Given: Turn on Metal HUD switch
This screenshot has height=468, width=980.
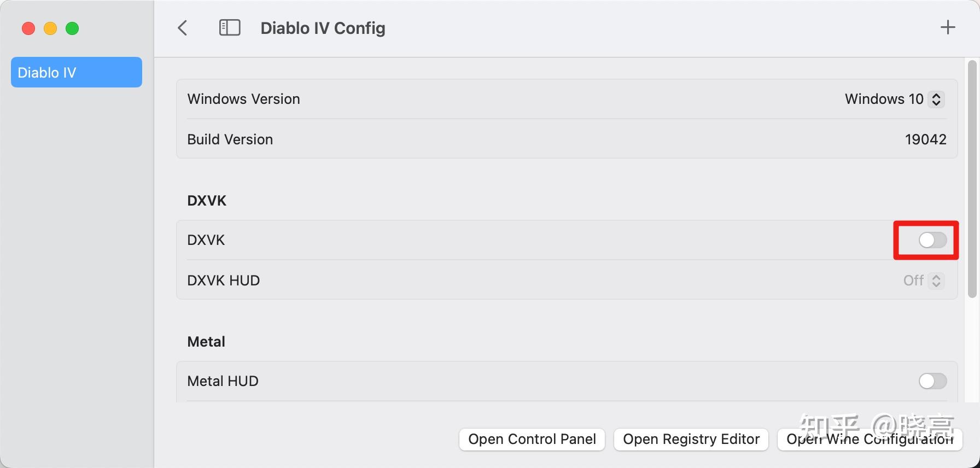Looking at the screenshot, I should click(932, 381).
